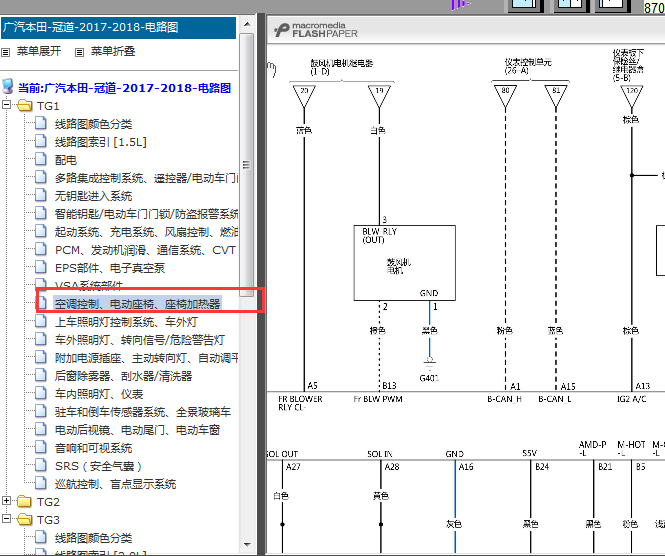Open 线路图颜色分类 under TG3
Viewport: 665px width, 556px height.
(93, 538)
